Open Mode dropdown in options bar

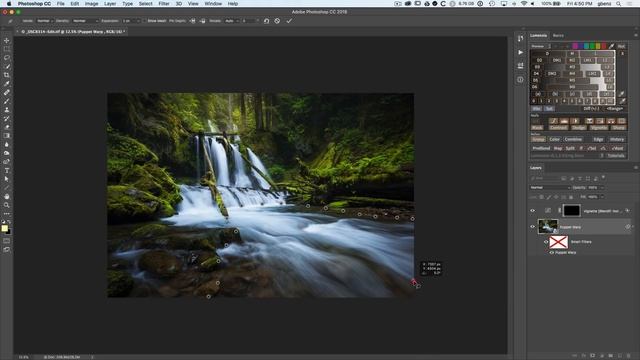click(44, 20)
